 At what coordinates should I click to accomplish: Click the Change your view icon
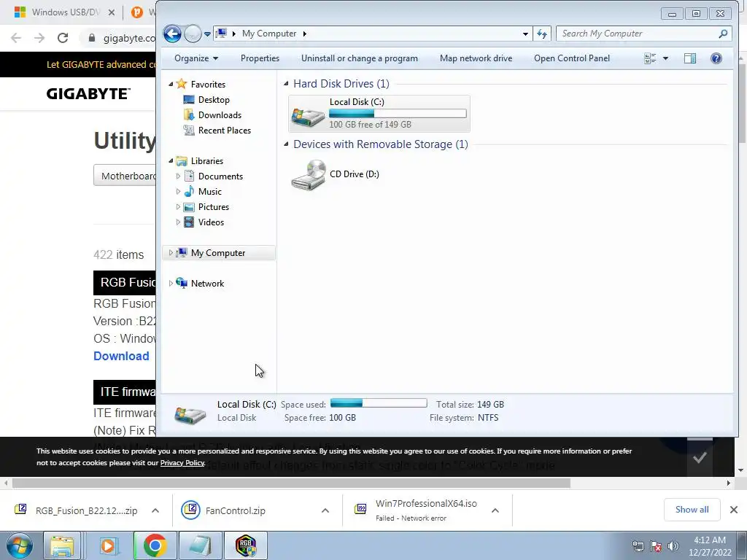click(x=650, y=58)
